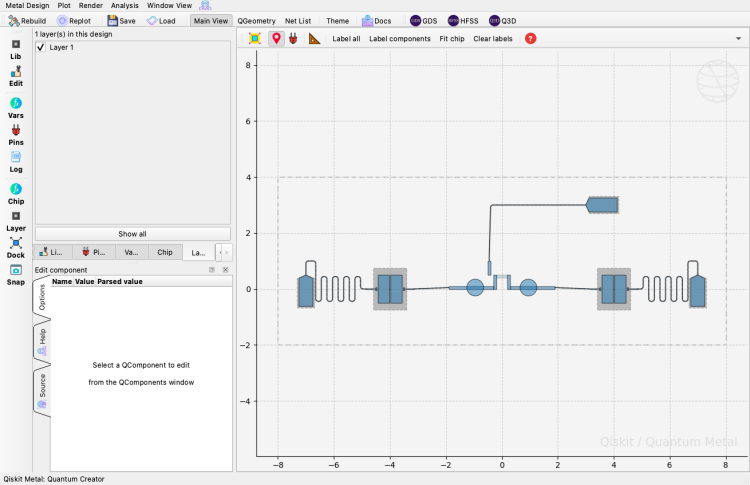This screenshot has width=750, height=485.
Task: Click Label components button
Action: [400, 39]
